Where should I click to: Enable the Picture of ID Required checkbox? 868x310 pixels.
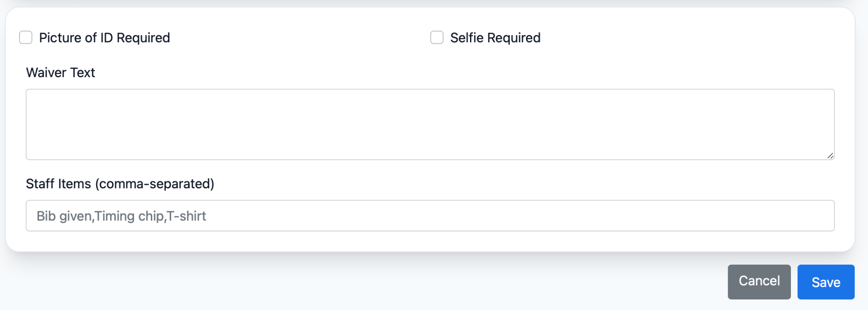point(26,38)
